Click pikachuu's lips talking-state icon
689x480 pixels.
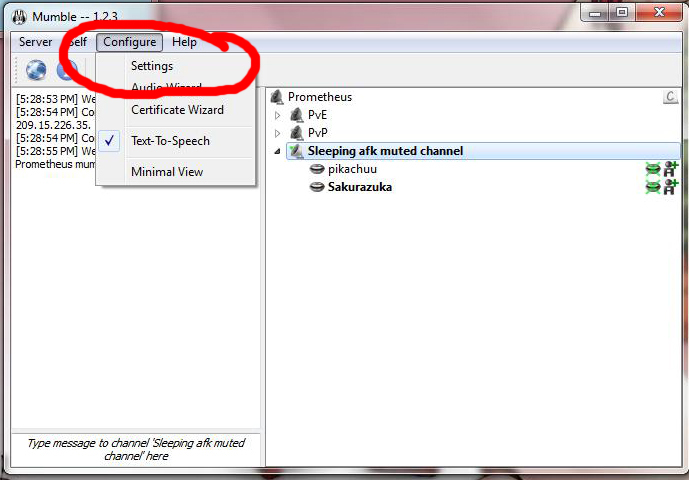317,169
